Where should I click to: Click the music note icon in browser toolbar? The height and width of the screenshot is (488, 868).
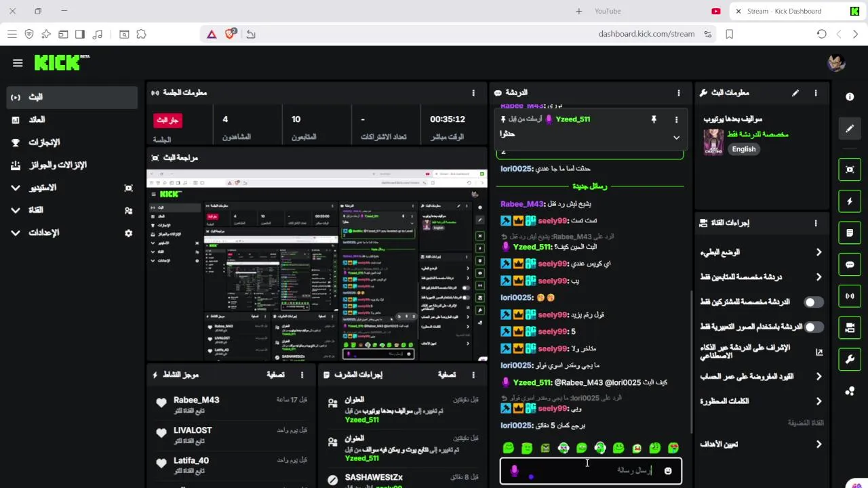click(x=97, y=34)
